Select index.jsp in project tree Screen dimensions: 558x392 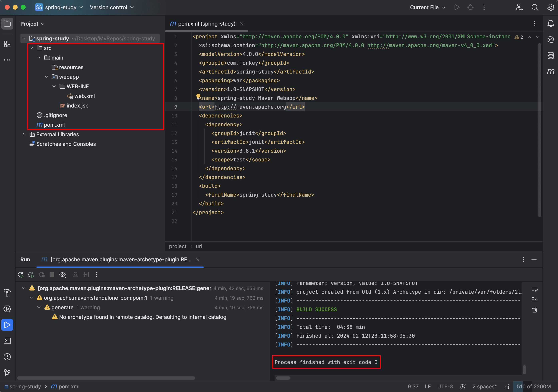[74, 106]
